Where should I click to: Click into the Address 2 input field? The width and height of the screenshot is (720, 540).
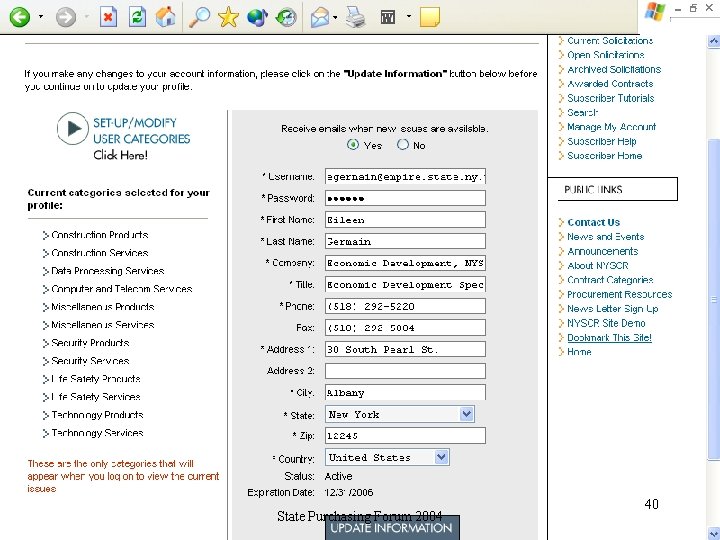(x=405, y=371)
